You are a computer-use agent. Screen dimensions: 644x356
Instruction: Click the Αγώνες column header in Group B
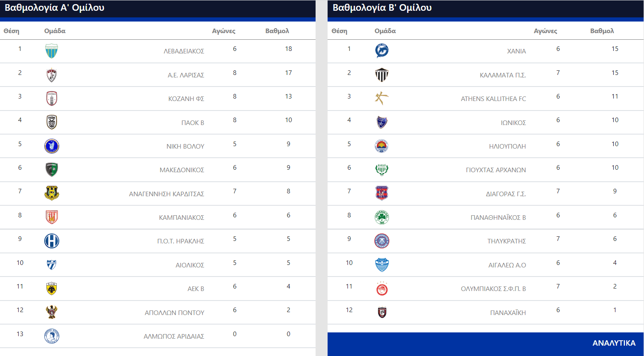pyautogui.click(x=545, y=31)
